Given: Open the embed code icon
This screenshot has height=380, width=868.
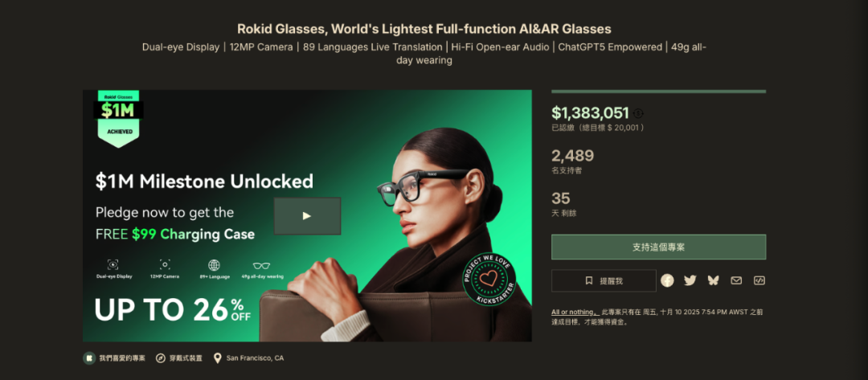Looking at the screenshot, I should [759, 280].
